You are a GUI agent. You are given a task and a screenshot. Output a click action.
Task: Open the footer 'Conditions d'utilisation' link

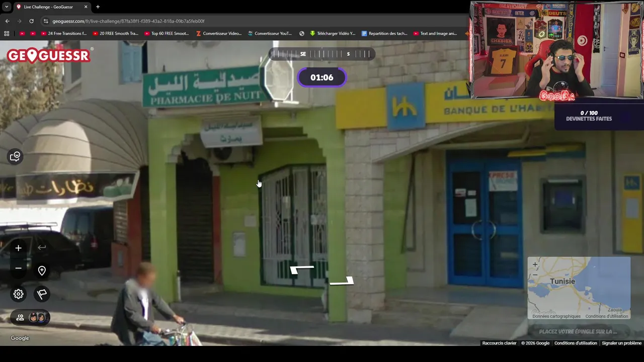(x=576, y=343)
